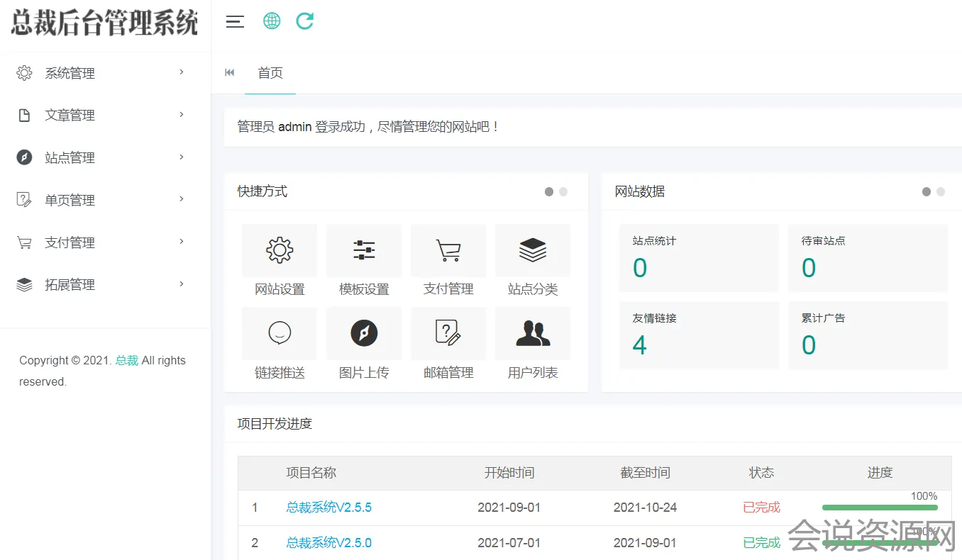Switch to the 首页 tab
Image resolution: width=962 pixels, height=560 pixels.
pos(270,73)
